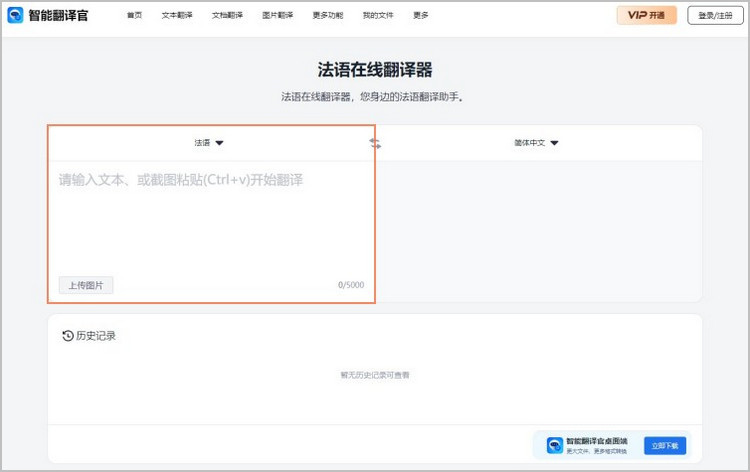Click the 法语在线翻译器 page title
This screenshot has height=472, width=750.
pyautogui.click(x=375, y=70)
